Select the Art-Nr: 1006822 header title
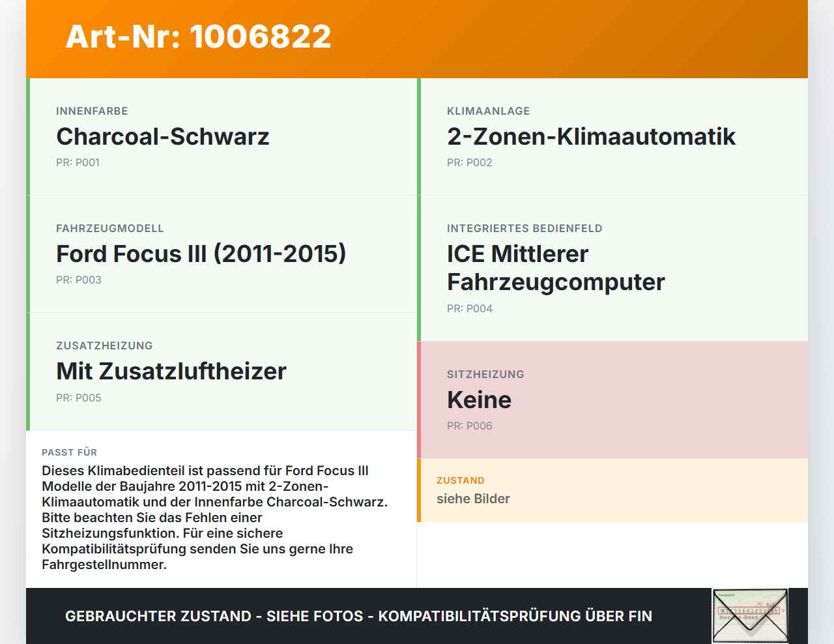This screenshot has width=834, height=644. 199,37
